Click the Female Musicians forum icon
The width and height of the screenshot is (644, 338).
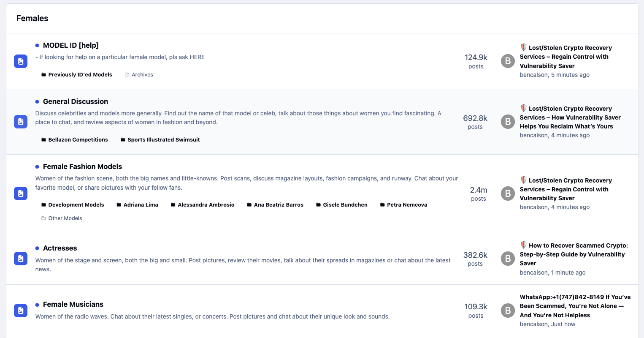[x=21, y=311]
